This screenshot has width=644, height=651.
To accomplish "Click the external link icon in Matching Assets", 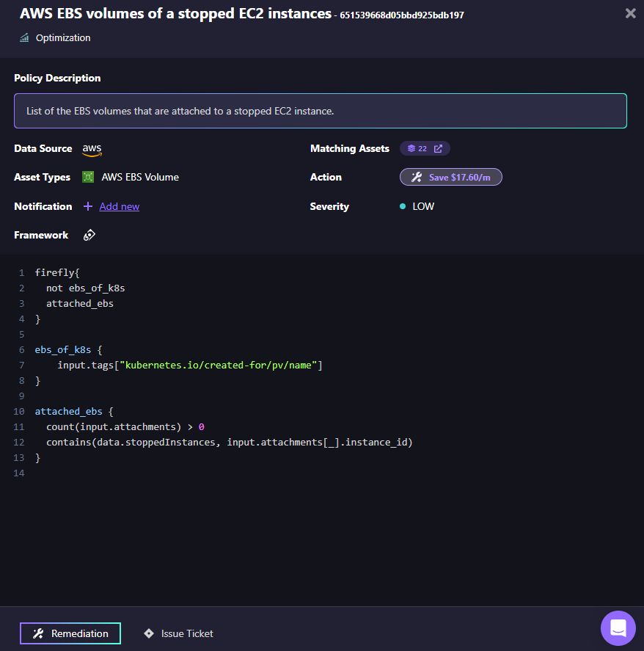I will point(438,149).
